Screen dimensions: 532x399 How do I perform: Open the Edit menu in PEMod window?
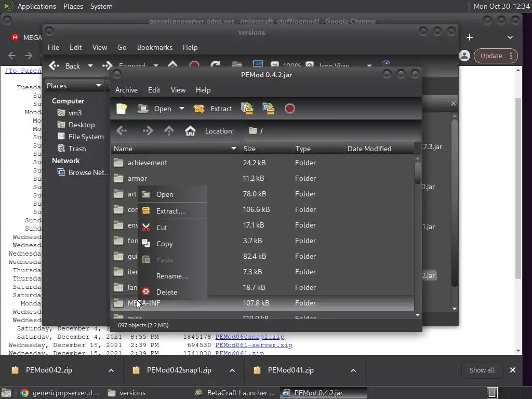[154, 90]
